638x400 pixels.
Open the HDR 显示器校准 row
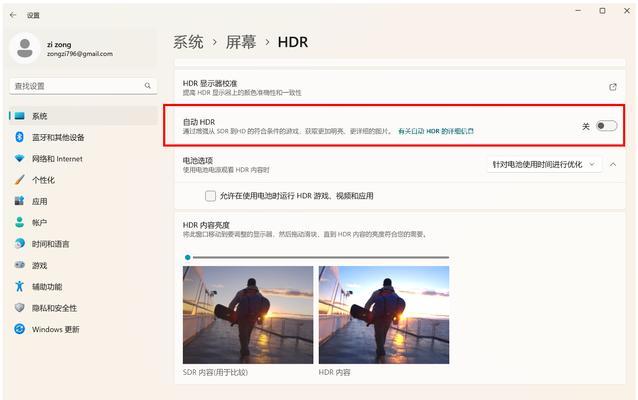400,87
